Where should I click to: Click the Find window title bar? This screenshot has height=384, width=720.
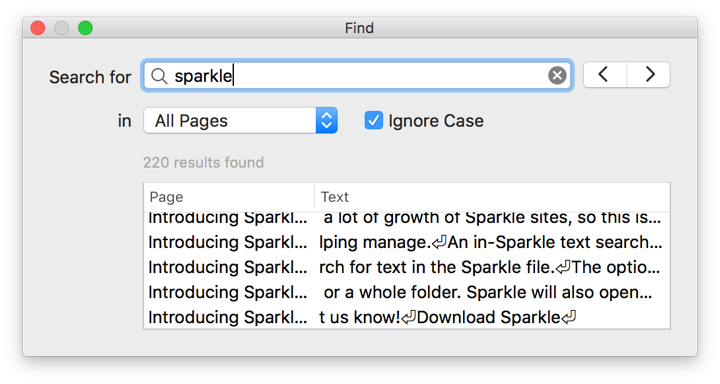(x=360, y=28)
